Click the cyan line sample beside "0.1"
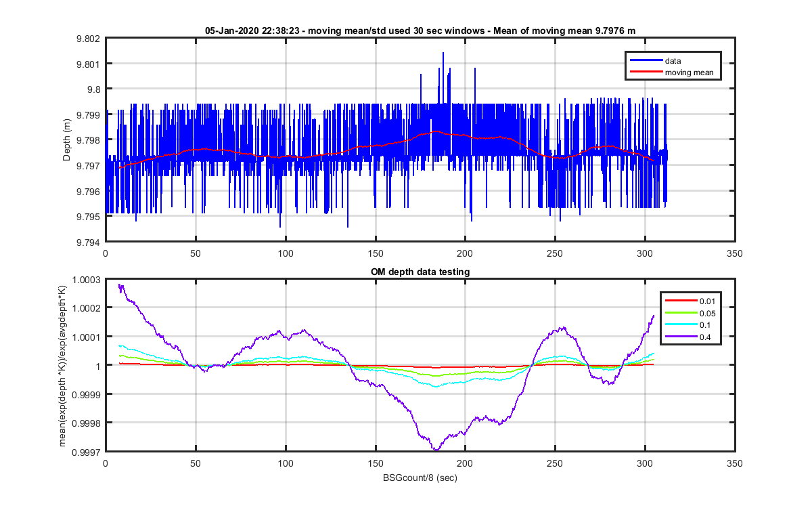The width and height of the screenshot is (812, 508). pos(681,324)
